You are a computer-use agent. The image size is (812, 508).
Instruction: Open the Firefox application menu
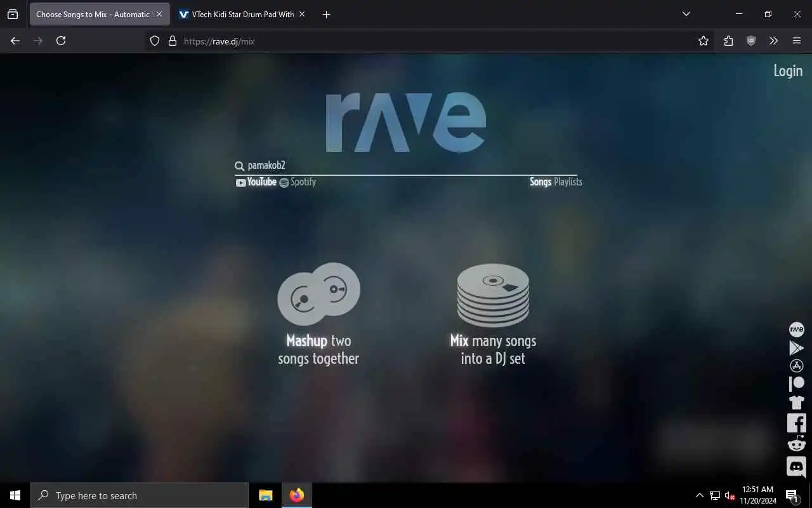(797, 41)
